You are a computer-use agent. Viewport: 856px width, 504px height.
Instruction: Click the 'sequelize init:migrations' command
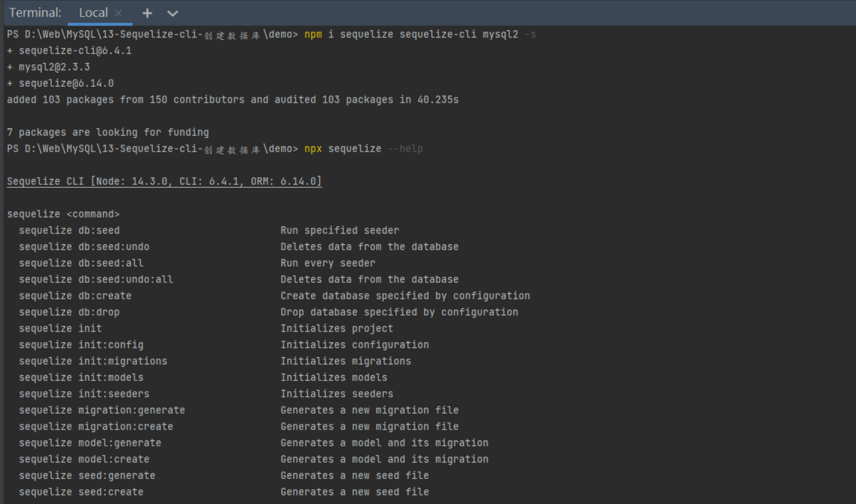tap(93, 361)
